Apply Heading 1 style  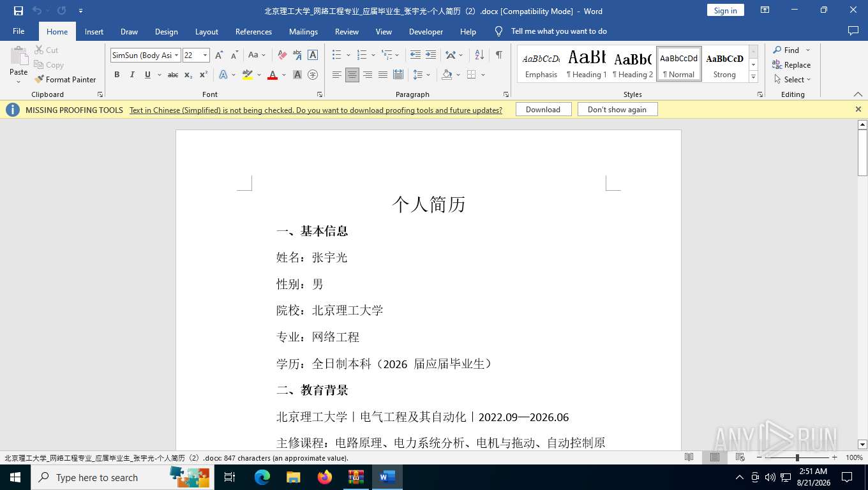coord(587,64)
